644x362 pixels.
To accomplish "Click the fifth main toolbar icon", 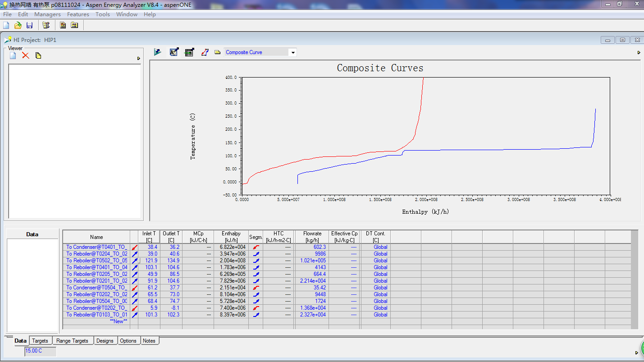I will point(63,25).
